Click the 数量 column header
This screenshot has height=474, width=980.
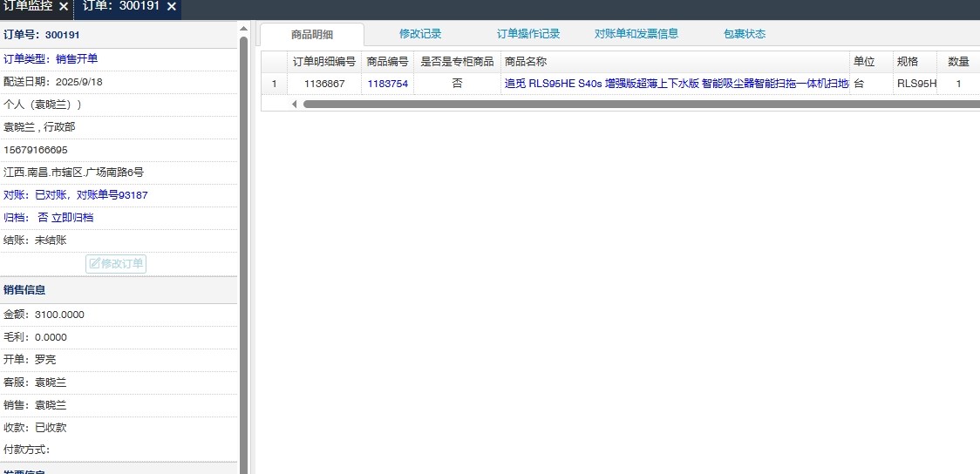(x=958, y=62)
